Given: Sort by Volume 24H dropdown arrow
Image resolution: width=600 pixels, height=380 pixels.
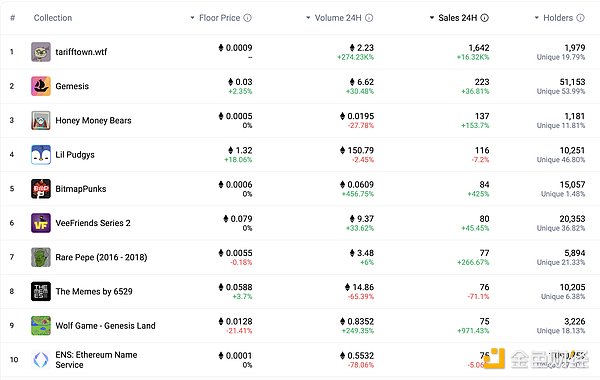Looking at the screenshot, I should coord(308,18).
